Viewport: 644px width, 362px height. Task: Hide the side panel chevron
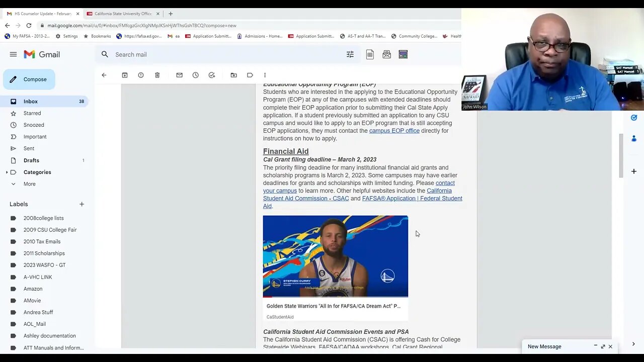pos(633,344)
